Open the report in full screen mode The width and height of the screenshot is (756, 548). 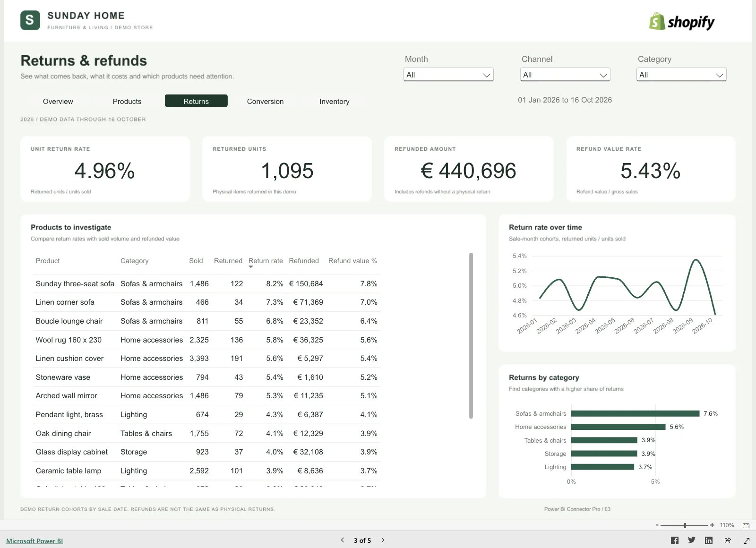point(747,540)
